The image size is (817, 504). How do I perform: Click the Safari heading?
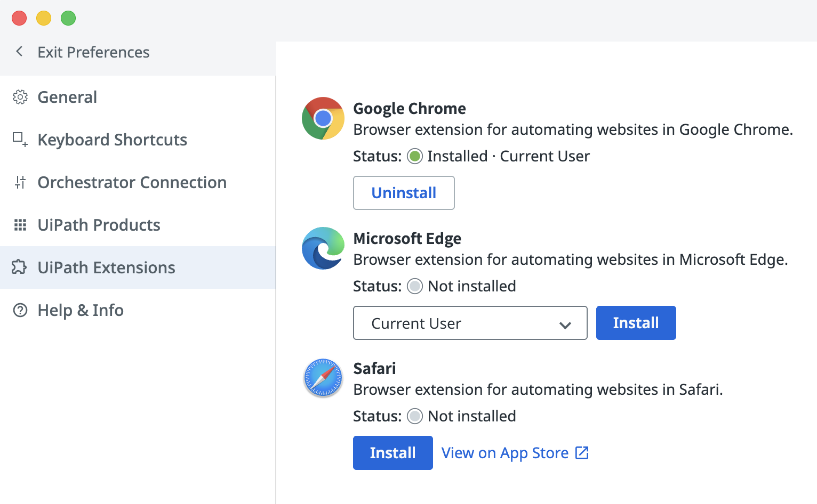[x=374, y=368]
